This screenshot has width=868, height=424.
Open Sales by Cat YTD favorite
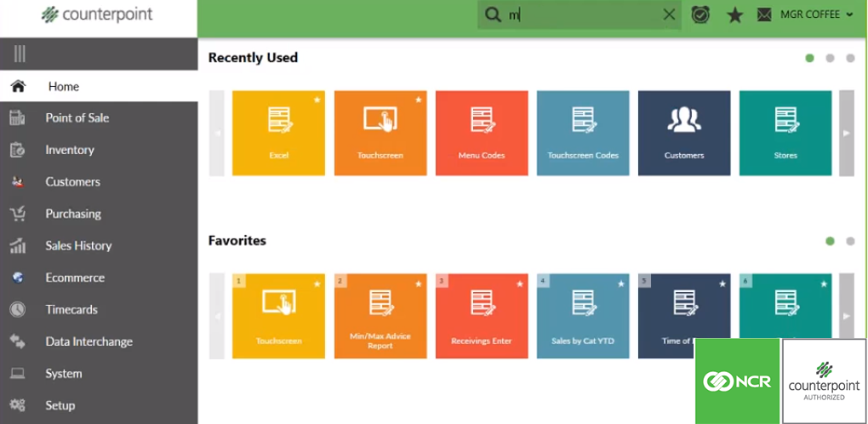tap(583, 315)
